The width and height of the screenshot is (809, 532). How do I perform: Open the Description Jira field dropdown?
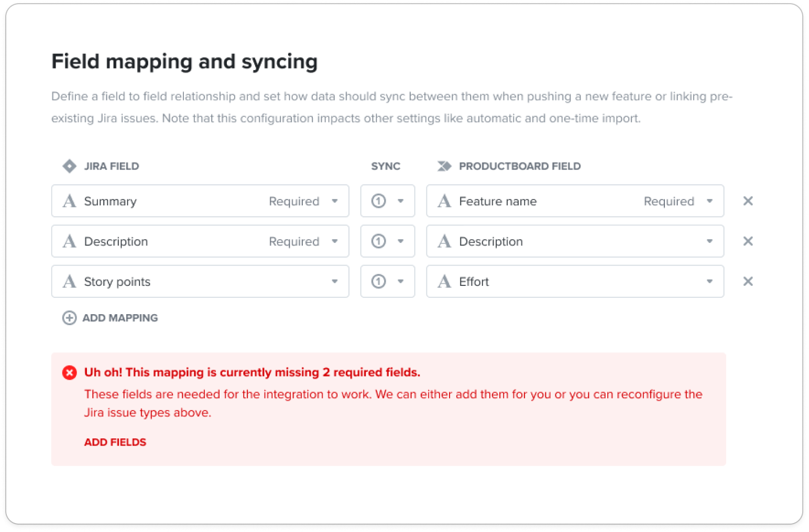[200, 241]
